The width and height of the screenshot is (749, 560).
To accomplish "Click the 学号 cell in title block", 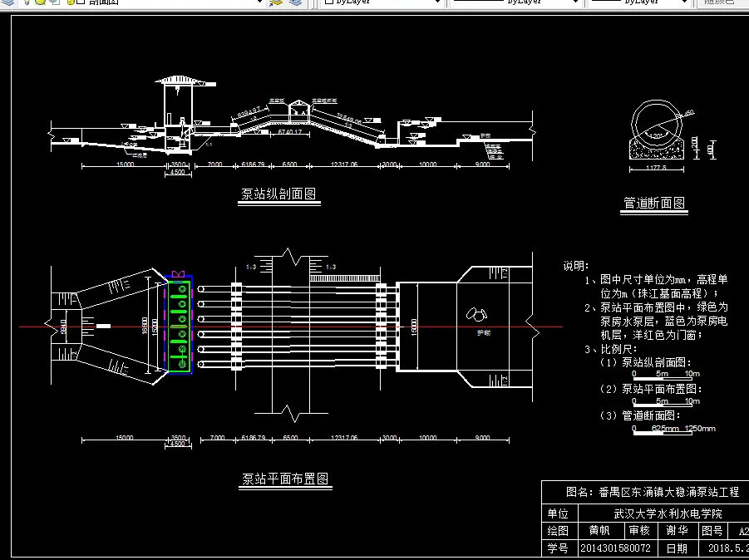I will [558, 548].
